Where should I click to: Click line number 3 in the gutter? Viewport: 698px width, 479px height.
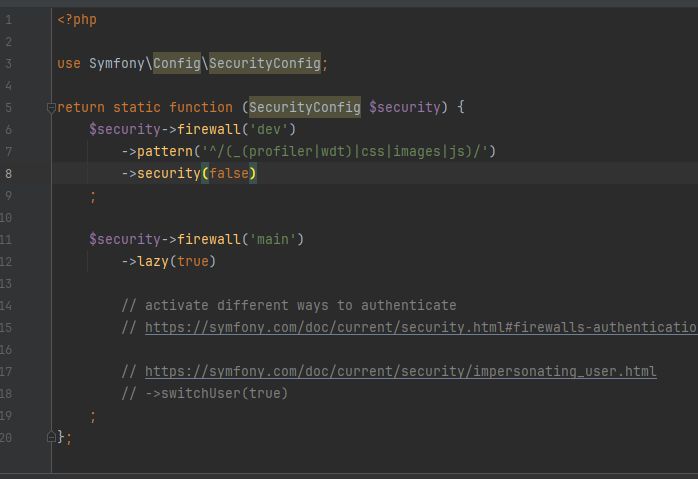[8, 63]
